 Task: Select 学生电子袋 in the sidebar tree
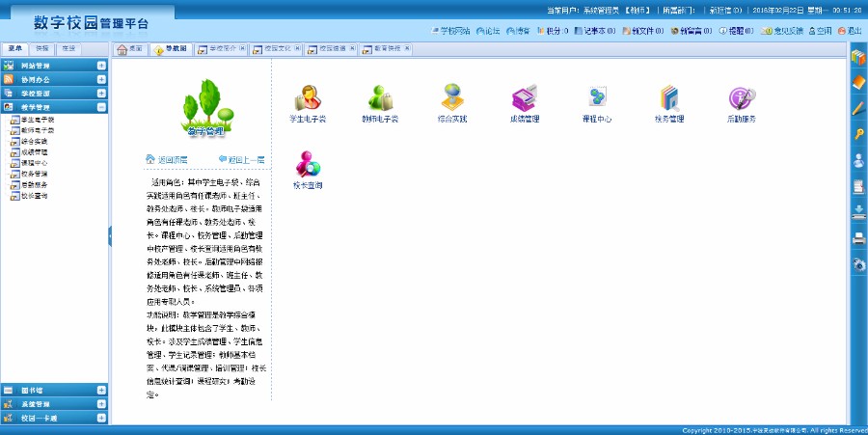click(x=38, y=120)
